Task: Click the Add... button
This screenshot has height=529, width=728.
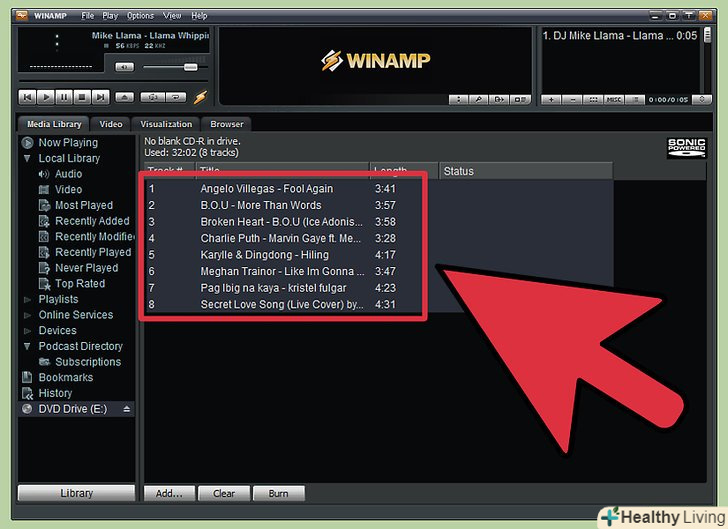Action: (x=169, y=494)
